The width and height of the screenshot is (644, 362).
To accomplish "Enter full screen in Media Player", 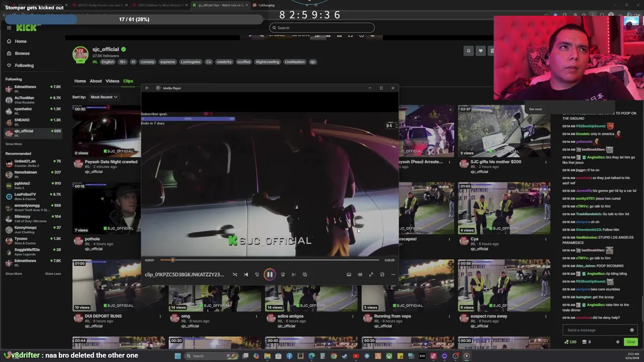I will pos(371,275).
